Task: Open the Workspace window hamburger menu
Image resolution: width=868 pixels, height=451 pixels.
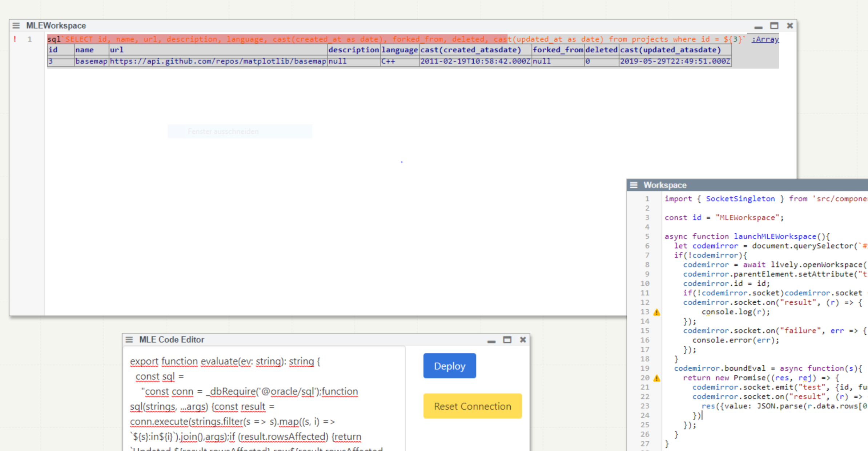Action: point(634,185)
